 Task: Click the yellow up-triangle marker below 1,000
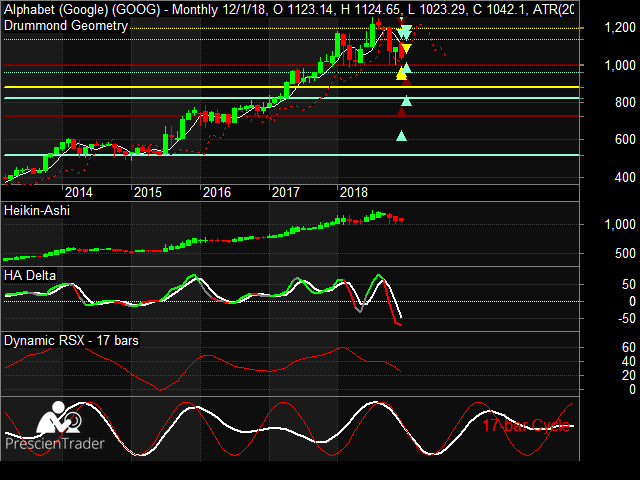click(402, 74)
